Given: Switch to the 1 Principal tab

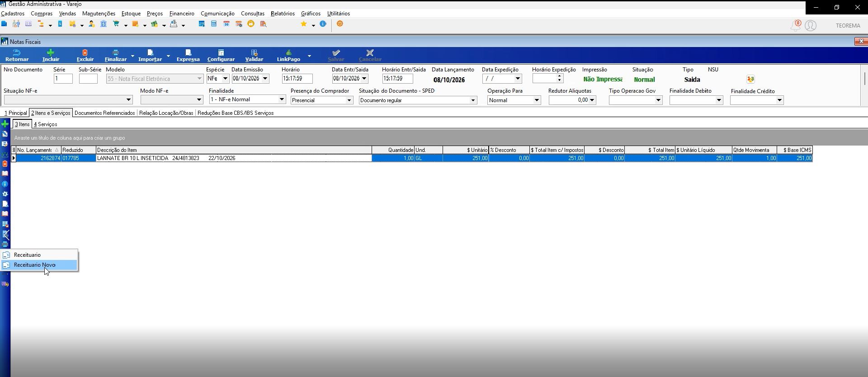Looking at the screenshot, I should (x=16, y=113).
